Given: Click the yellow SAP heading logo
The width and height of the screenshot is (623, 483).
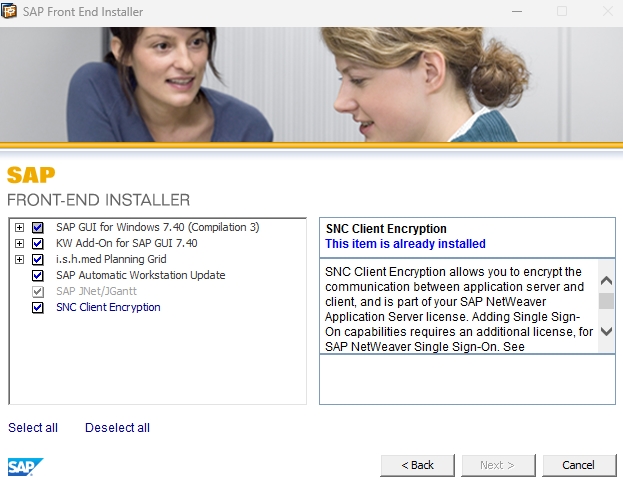Looking at the screenshot, I should click(31, 175).
